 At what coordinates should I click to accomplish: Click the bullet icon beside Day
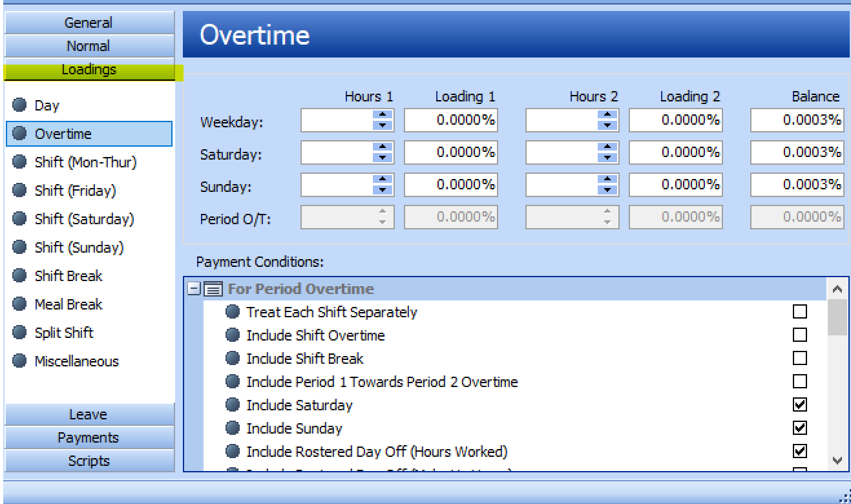[20, 105]
